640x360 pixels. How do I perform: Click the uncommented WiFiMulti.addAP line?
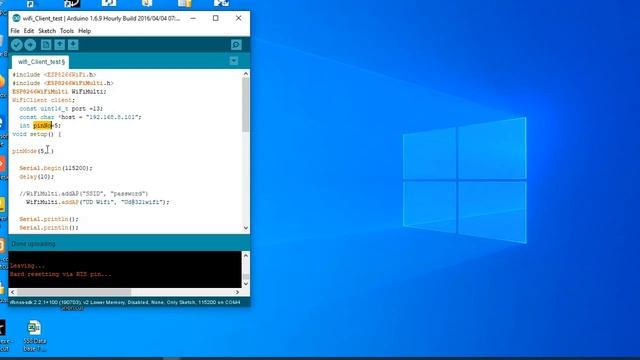click(x=98, y=202)
